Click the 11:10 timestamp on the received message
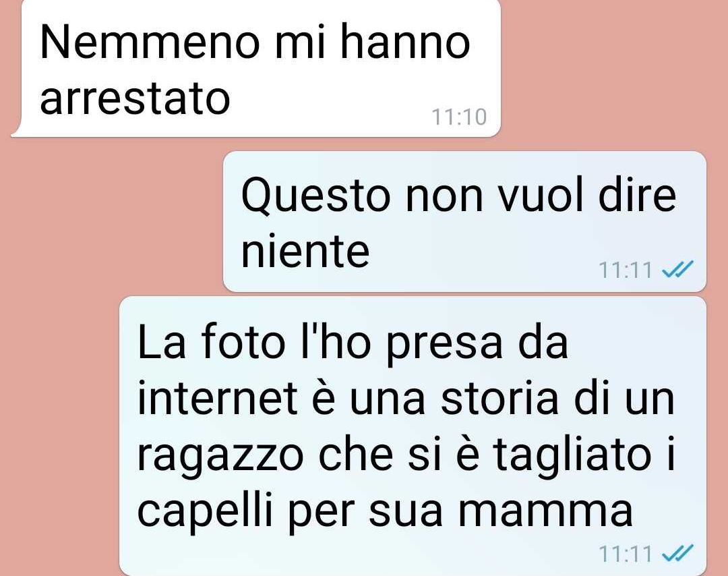 [x=459, y=117]
